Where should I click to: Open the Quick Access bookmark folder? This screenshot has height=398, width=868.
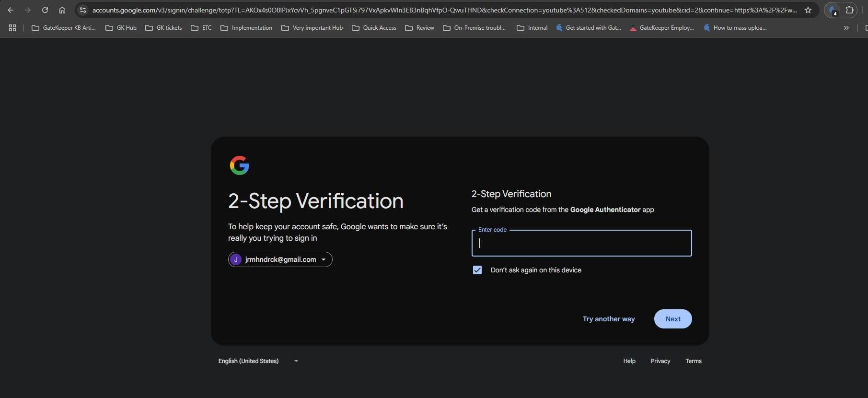coord(374,28)
